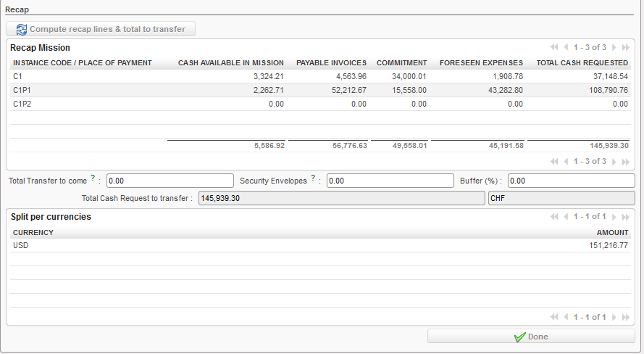Select the USD row in Split per currencies

(319, 246)
